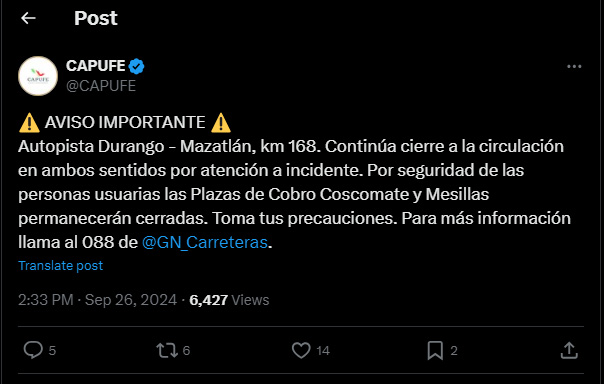604x384 pixels.
Task: Open CAPUFE profile avatar
Action: point(38,76)
